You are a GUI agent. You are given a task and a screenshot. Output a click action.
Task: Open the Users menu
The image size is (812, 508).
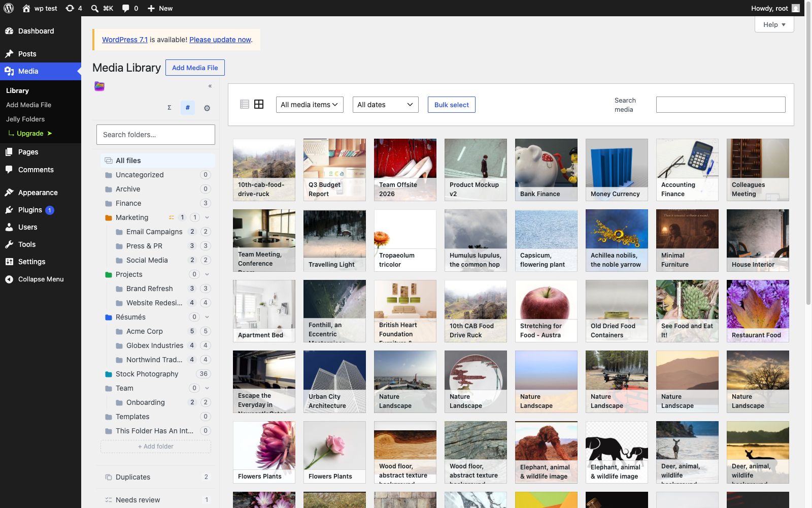(41, 227)
